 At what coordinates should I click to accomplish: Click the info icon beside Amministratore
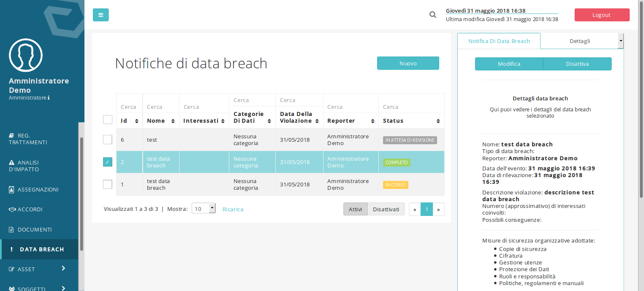[49, 98]
